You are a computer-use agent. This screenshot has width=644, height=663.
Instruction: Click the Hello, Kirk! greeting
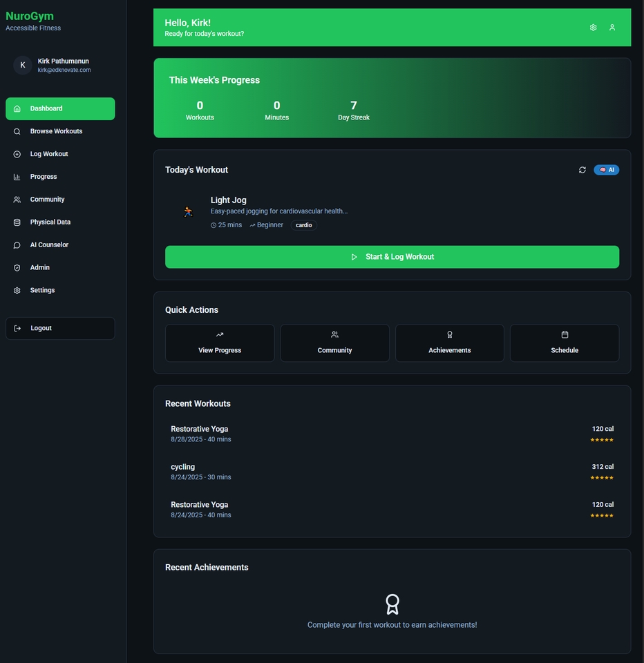coord(187,23)
